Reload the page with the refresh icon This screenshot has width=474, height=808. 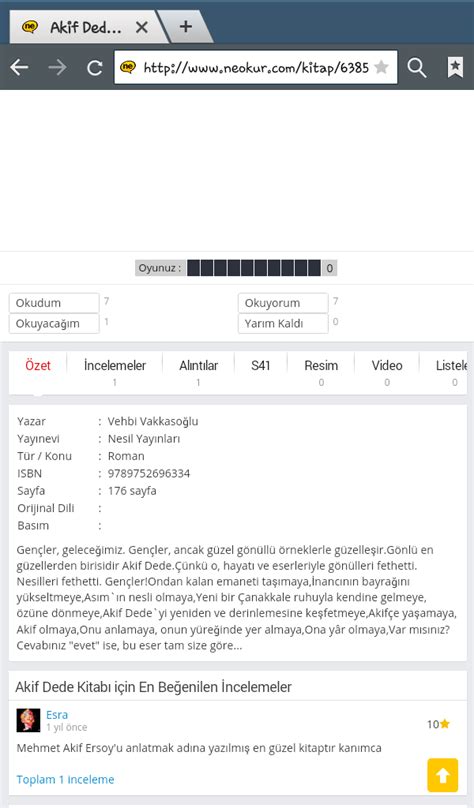click(95, 68)
